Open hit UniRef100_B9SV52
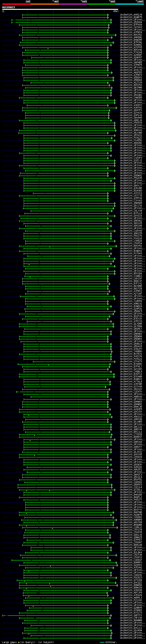 [x=131, y=35]
